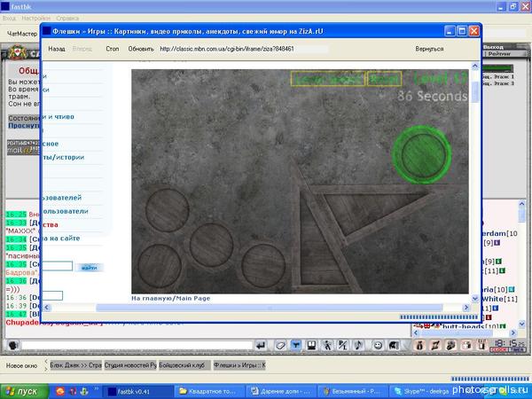
Task: Click the money bag icon in bottom toolbar
Action: pyautogui.click(x=419, y=346)
